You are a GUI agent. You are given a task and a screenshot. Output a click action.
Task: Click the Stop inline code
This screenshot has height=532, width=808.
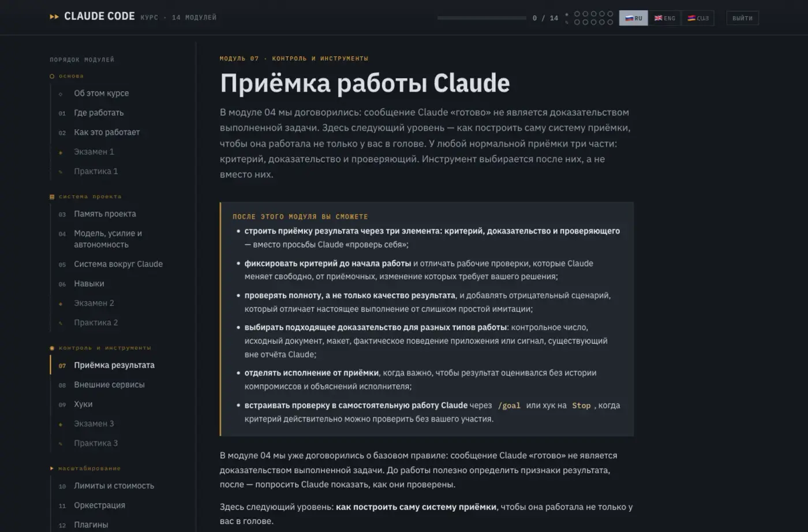tap(581, 406)
